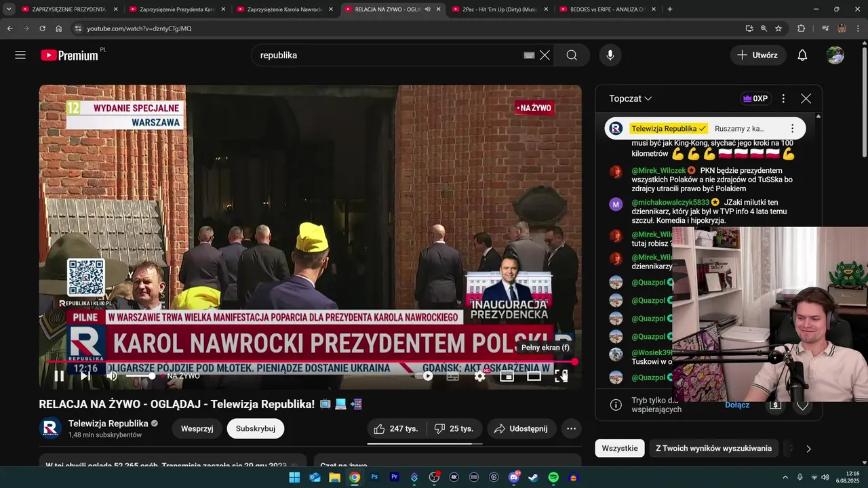Select the Wszystkie filter chip

coord(620,448)
